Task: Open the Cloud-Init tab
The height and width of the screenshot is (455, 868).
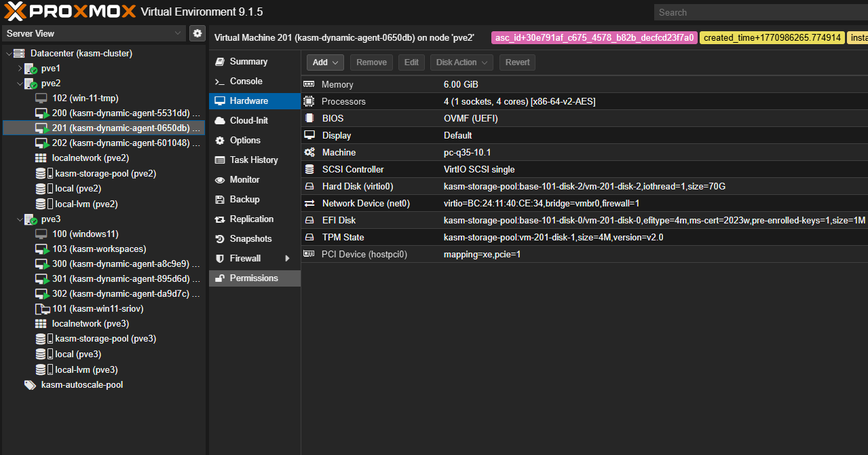Action: coord(254,121)
